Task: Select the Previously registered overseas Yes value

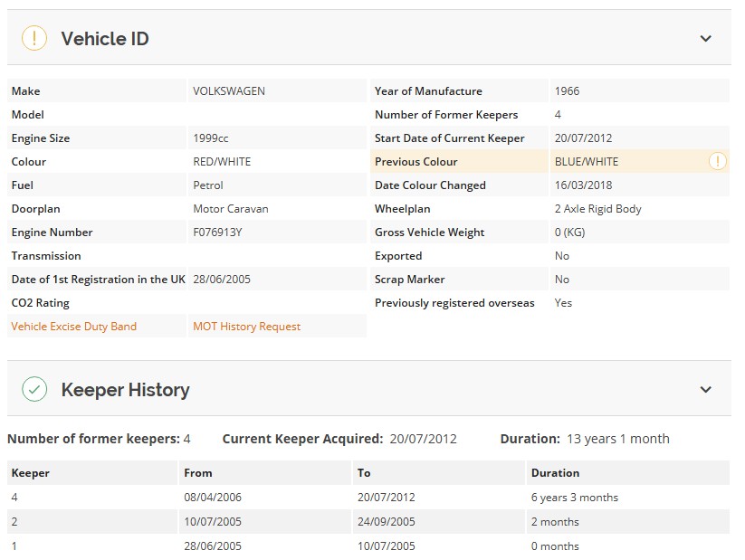Action: 563,303
